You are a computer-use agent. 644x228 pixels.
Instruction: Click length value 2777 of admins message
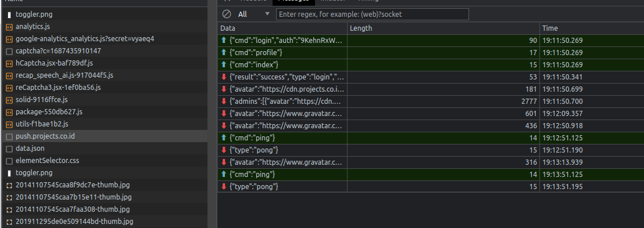pos(529,102)
